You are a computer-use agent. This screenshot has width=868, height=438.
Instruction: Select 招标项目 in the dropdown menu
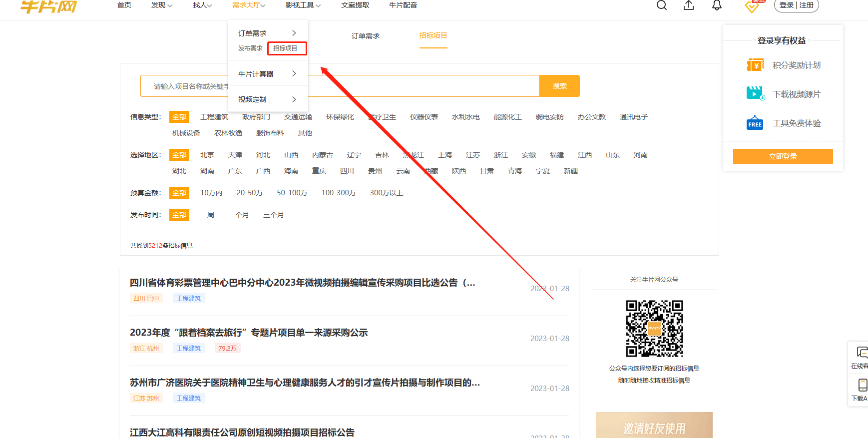(x=285, y=48)
